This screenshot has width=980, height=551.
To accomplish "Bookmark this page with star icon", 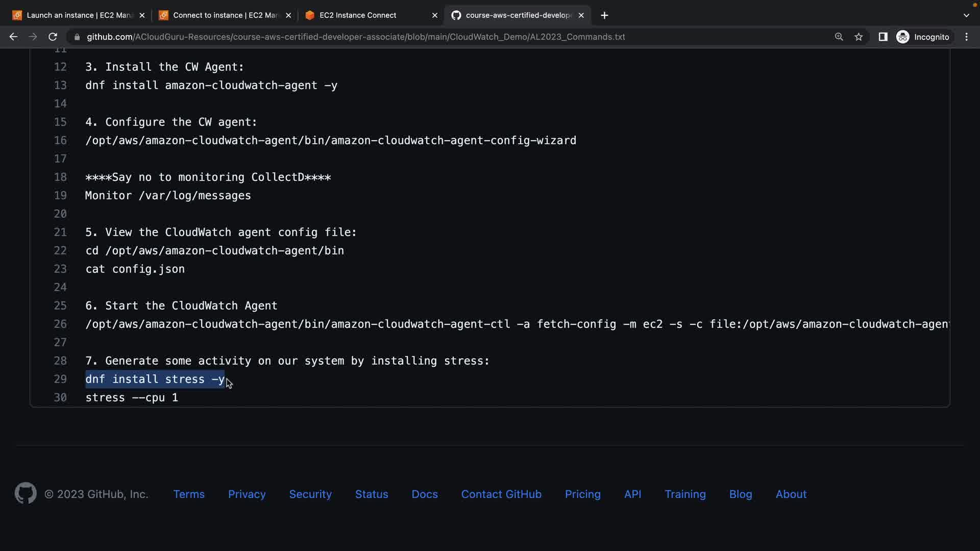I will point(859,37).
